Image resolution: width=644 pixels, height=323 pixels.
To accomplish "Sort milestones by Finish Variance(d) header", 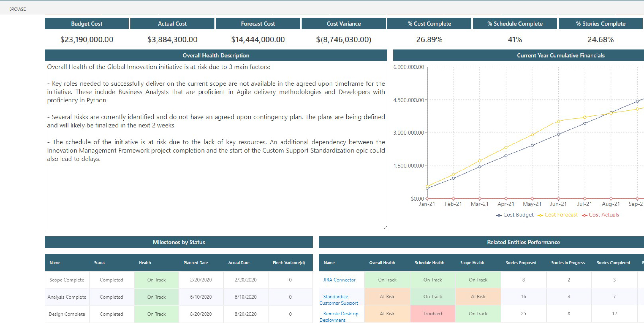I will pyautogui.click(x=289, y=262).
